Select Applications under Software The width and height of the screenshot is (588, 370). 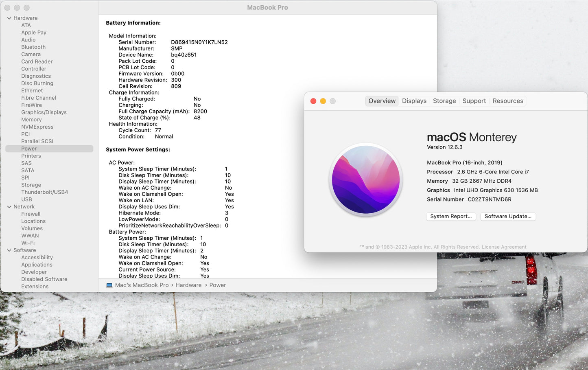click(x=37, y=265)
